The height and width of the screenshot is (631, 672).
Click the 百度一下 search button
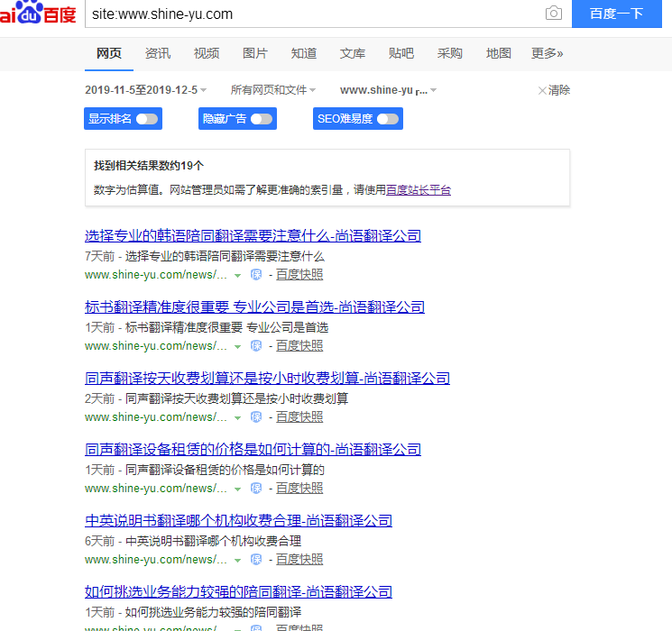click(x=617, y=14)
